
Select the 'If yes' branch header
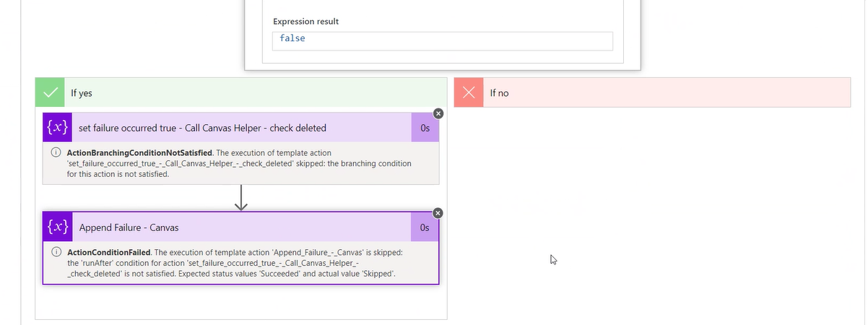pyautogui.click(x=241, y=93)
